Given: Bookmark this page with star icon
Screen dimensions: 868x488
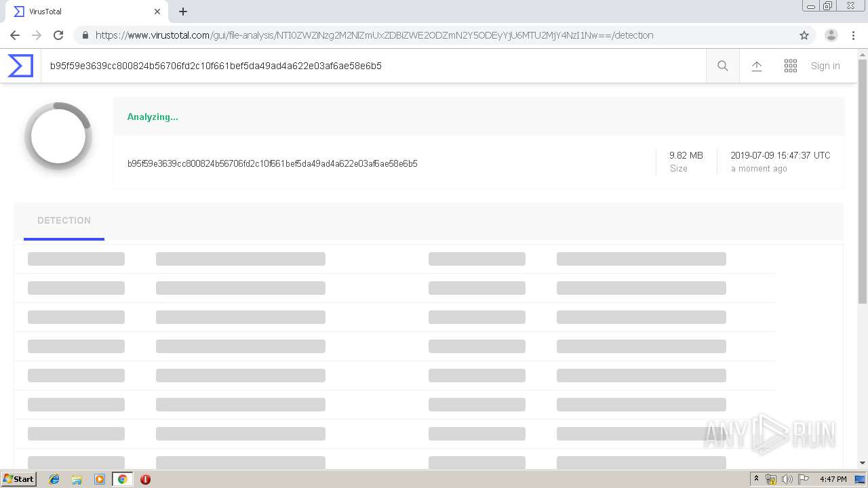Looking at the screenshot, I should click(804, 35).
